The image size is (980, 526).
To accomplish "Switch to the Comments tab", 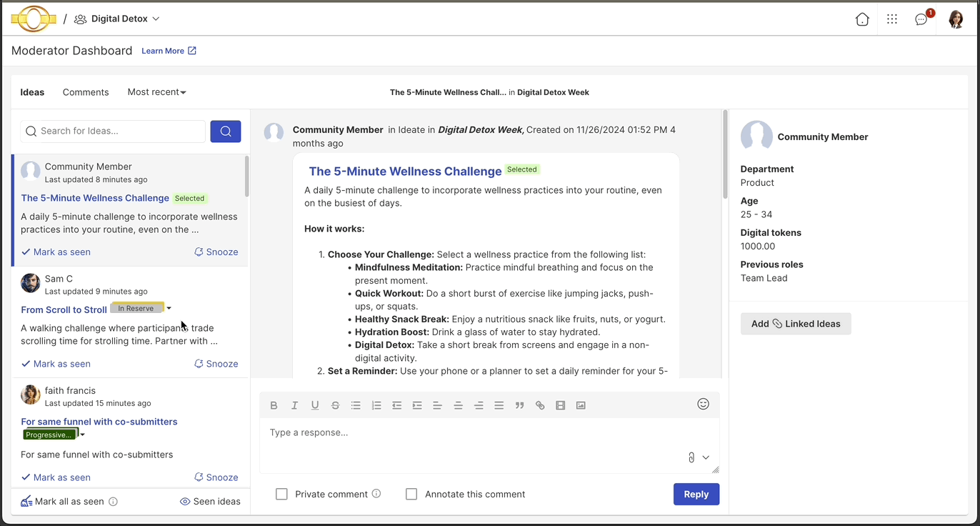I will [x=86, y=92].
